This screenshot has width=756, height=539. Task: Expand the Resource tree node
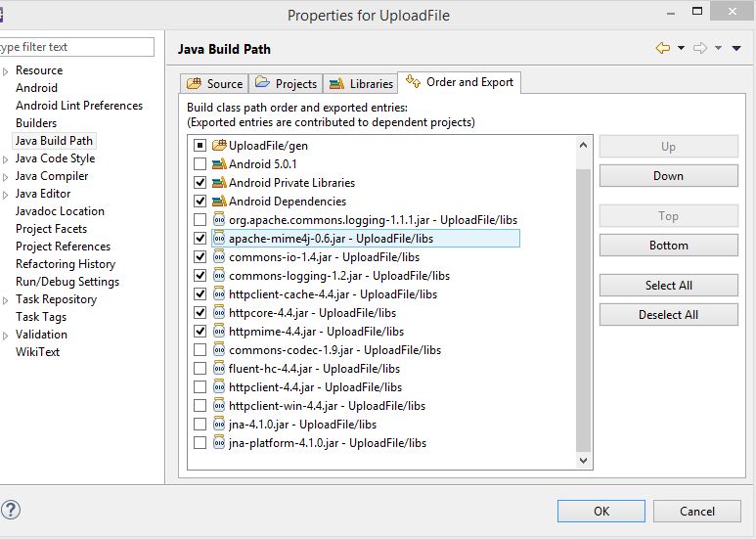tap(5, 71)
